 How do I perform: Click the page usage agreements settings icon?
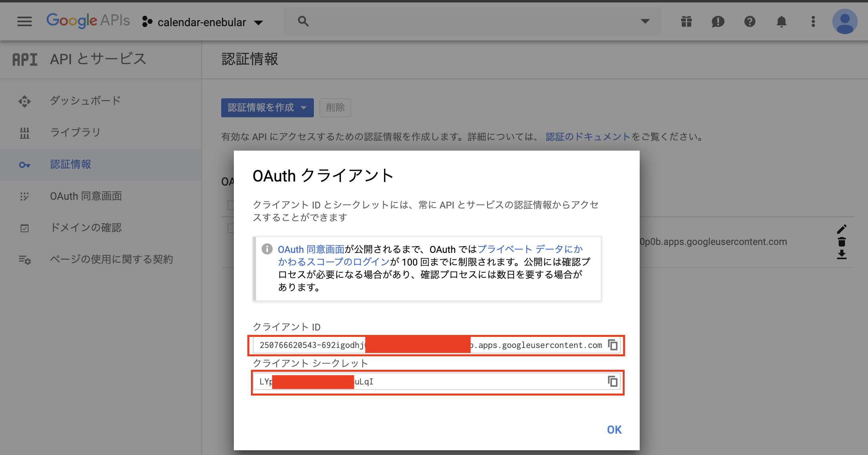point(25,260)
